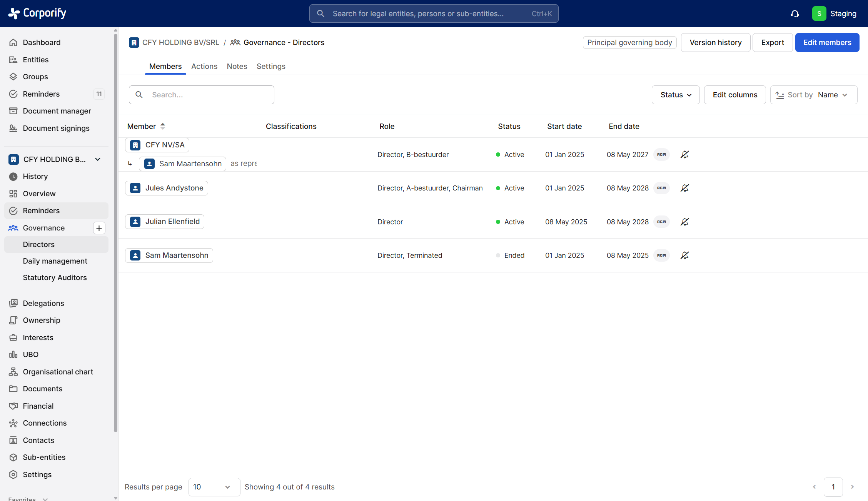Expand CFY HOLDING entity switcher chevron
868x501 pixels.
click(98, 159)
